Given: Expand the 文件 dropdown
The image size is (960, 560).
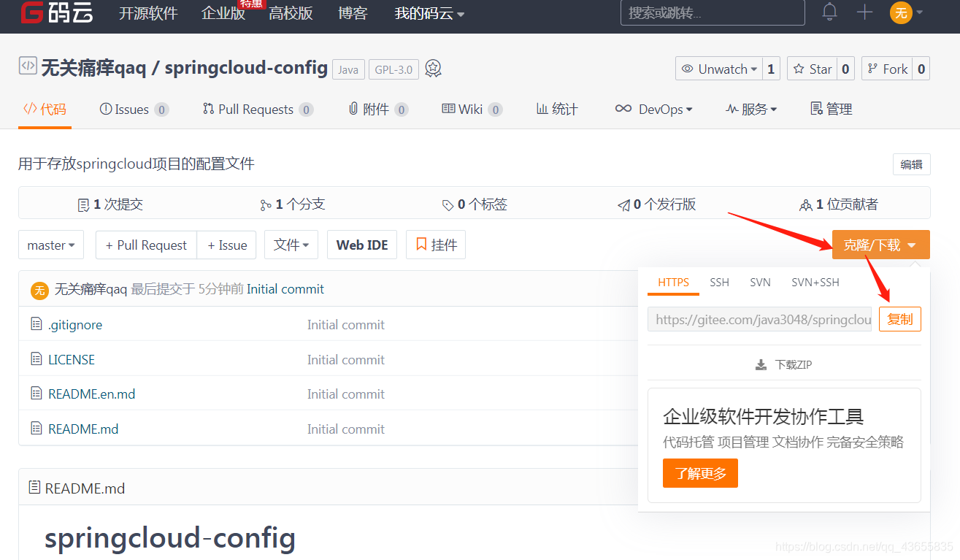Looking at the screenshot, I should coord(291,245).
